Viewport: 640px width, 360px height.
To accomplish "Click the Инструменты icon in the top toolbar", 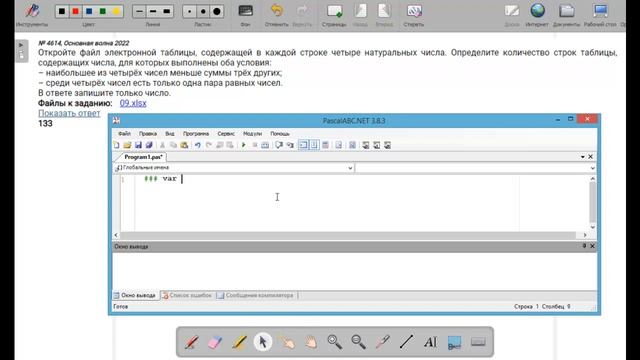I will 32,11.
